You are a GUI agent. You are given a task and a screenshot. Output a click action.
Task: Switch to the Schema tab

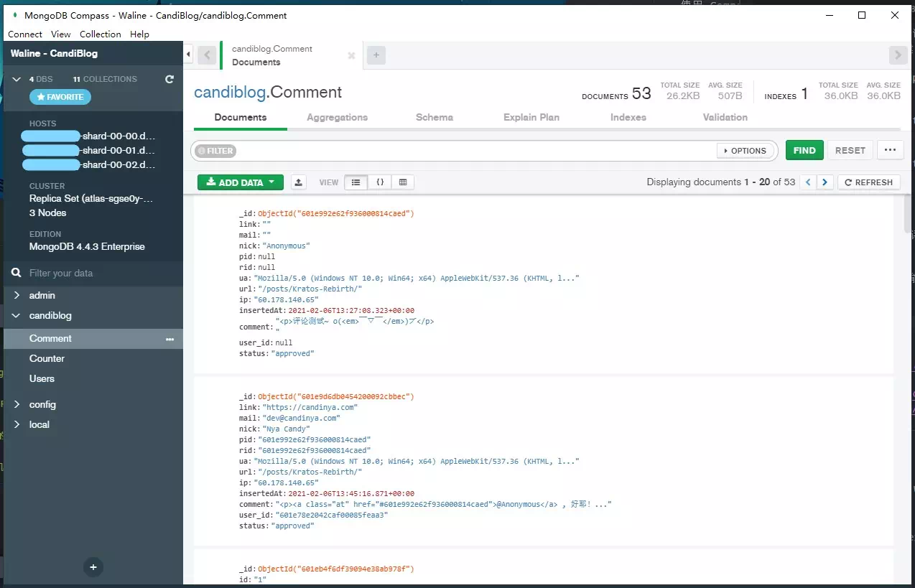[x=435, y=117]
